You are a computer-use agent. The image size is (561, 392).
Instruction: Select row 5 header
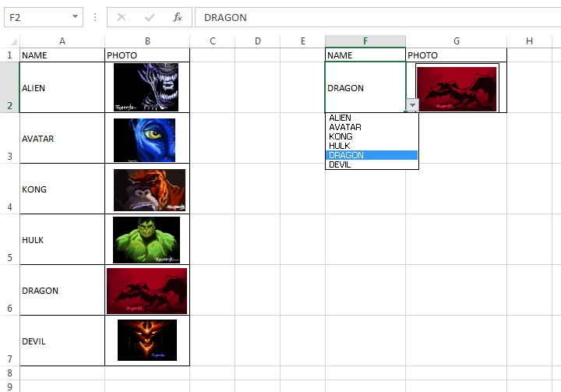pos(9,239)
